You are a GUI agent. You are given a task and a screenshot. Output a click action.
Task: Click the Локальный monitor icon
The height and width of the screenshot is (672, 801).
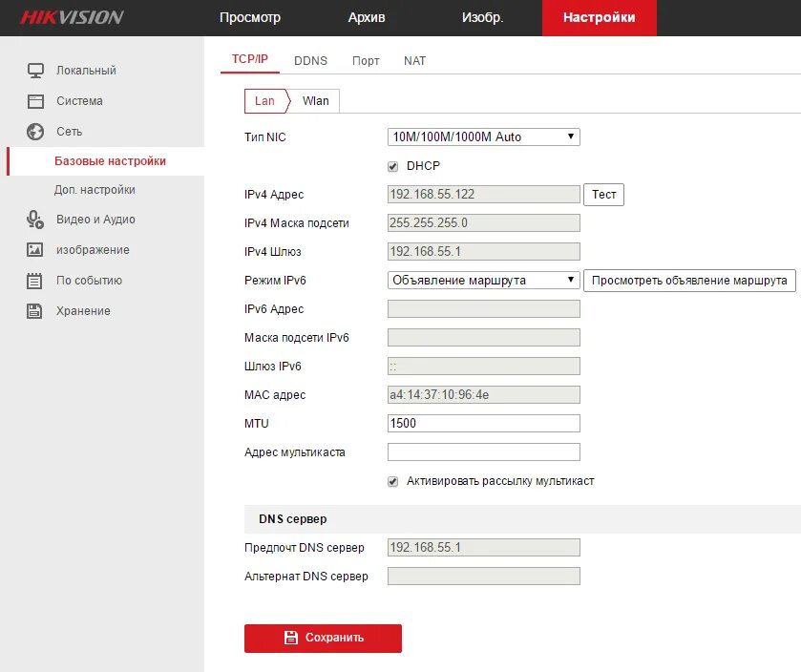35,71
